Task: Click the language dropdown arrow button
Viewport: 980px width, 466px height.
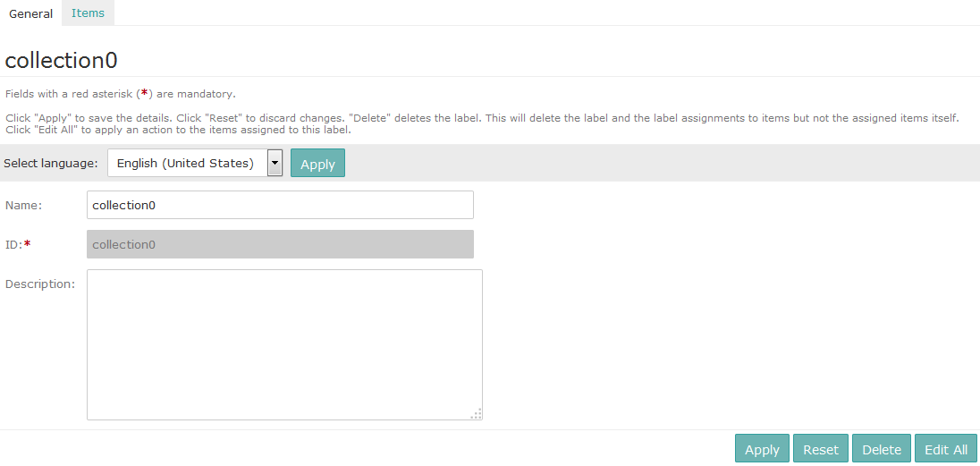Action: tap(275, 163)
